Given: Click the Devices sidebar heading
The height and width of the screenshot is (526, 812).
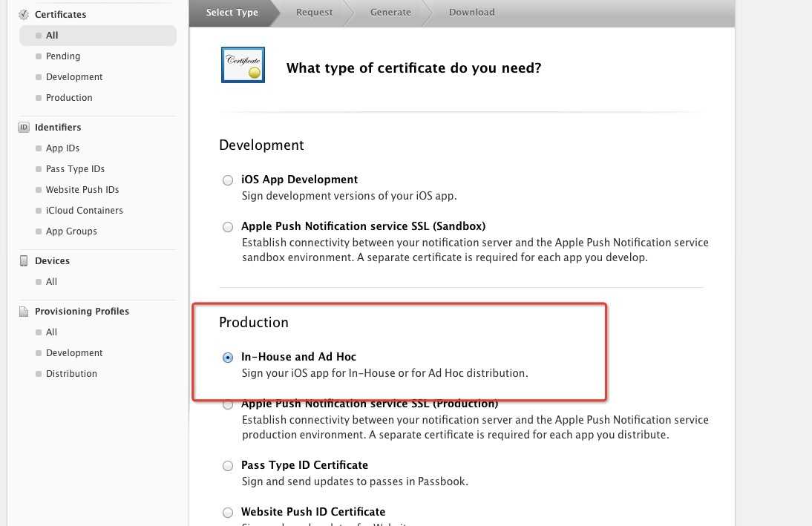Looking at the screenshot, I should point(52,261).
